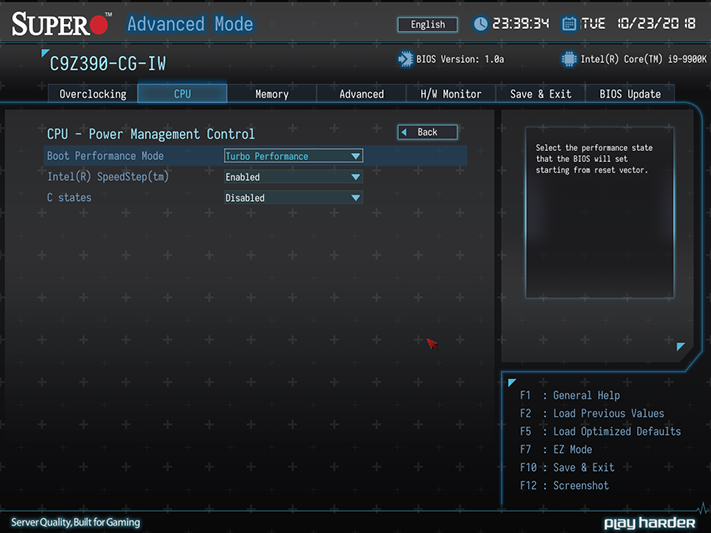Click the Supermicro SUPER logo
The image size is (711, 533).
pos(61,24)
